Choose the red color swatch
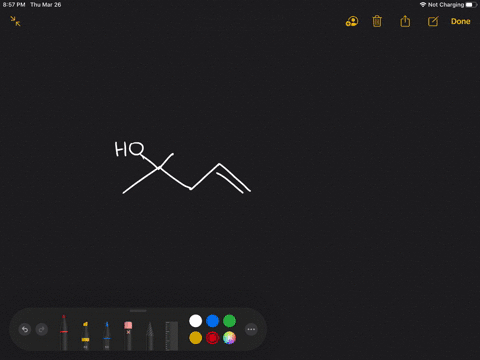This screenshot has height=360, width=480. click(x=213, y=338)
